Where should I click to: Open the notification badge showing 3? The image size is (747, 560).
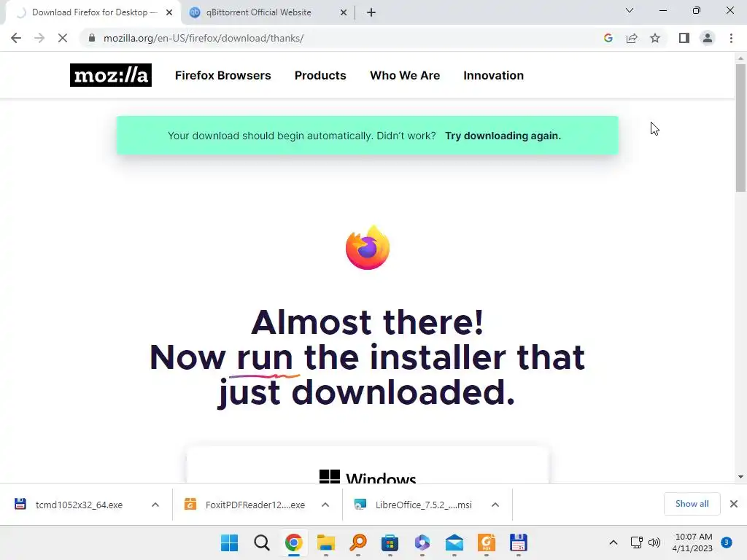pos(727,542)
